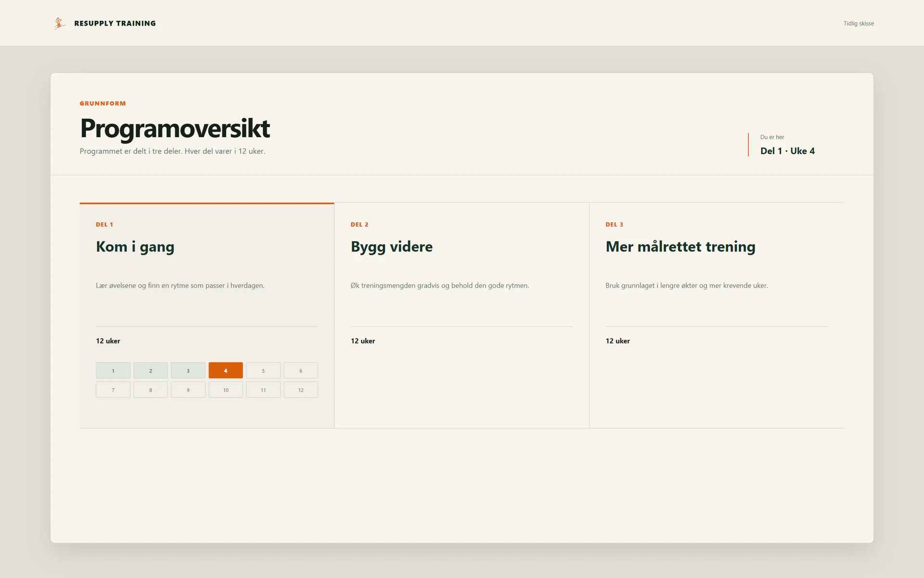Screen dimensions: 924x578
Task: Click the DEL 3 label
Action: click(615, 224)
